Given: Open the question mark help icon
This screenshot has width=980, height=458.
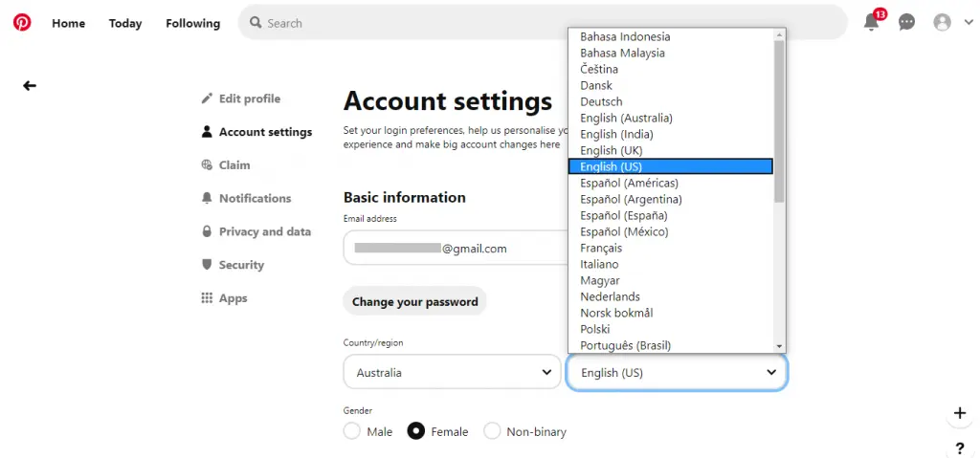Looking at the screenshot, I should click(x=960, y=448).
